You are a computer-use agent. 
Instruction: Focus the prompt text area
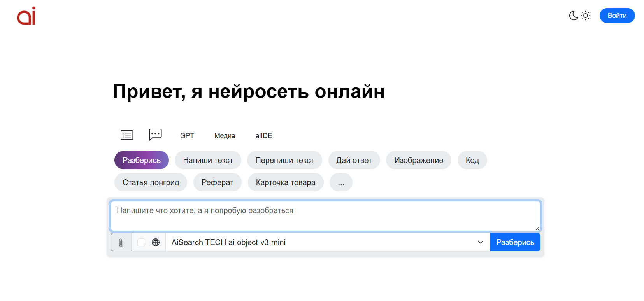(x=325, y=216)
